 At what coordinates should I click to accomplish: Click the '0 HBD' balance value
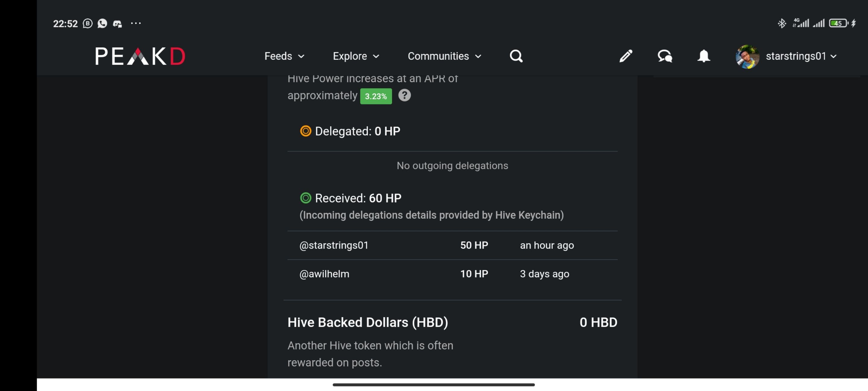pyautogui.click(x=599, y=323)
